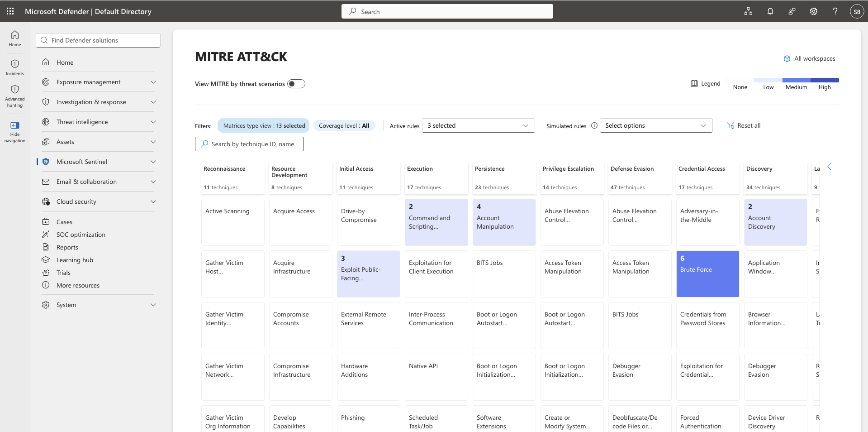Click Search by technique ID, name field
Screen dimensions: 868x432
(x=249, y=144)
